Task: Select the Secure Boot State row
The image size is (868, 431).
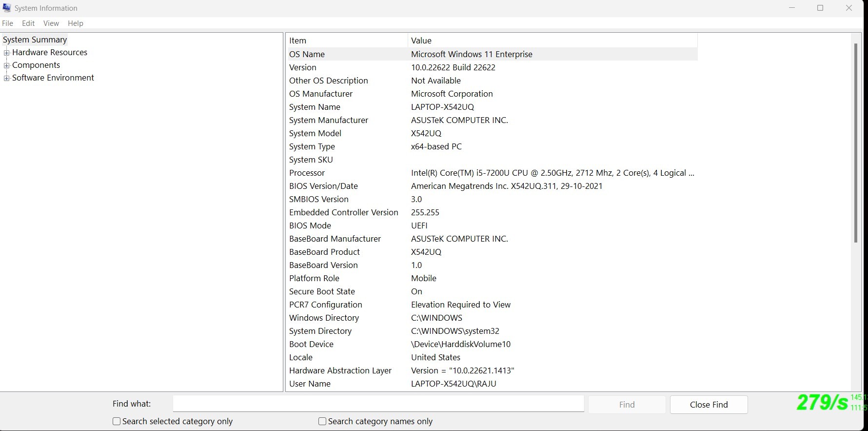Action: [492, 291]
